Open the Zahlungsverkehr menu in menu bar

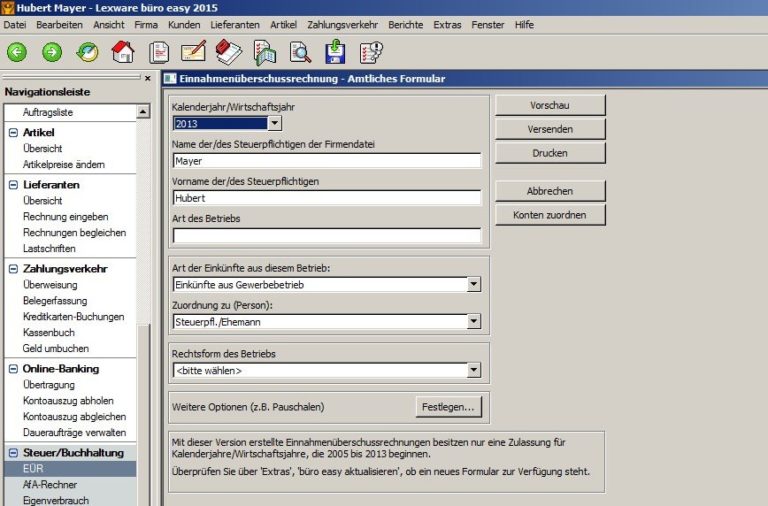coord(342,24)
